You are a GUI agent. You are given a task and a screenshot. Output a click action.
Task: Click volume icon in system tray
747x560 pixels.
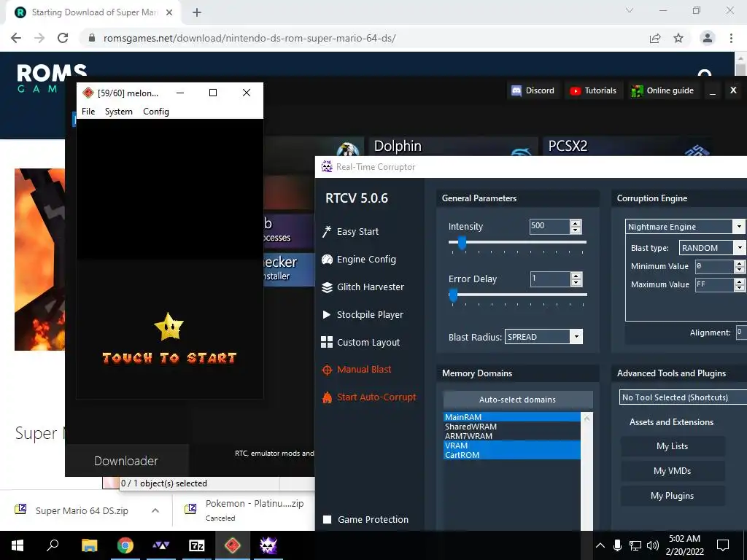click(653, 545)
